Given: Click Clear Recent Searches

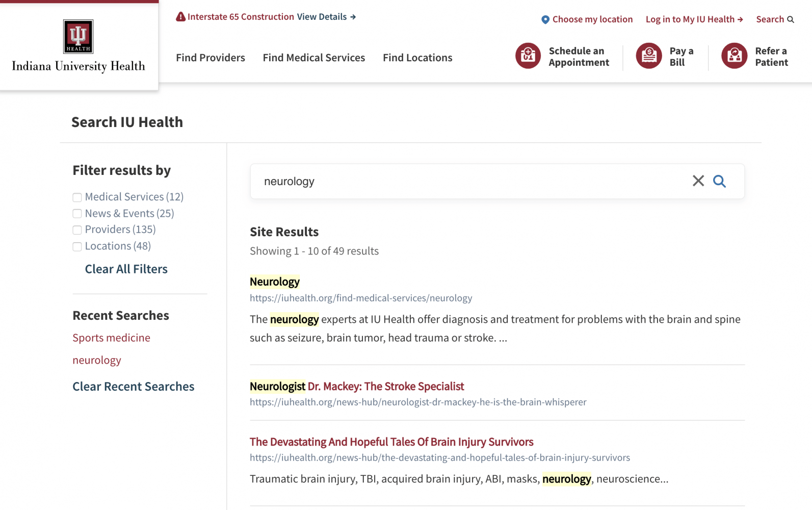Looking at the screenshot, I should 134,387.
